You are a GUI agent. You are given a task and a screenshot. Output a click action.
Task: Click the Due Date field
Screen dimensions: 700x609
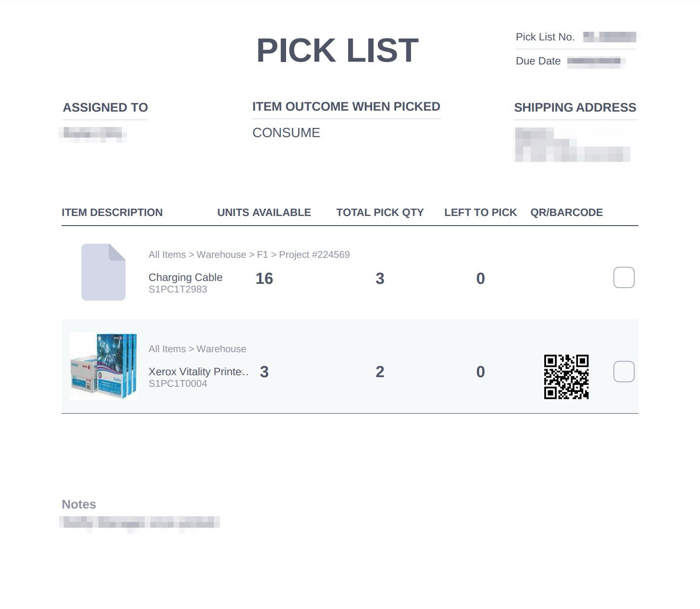click(571, 61)
